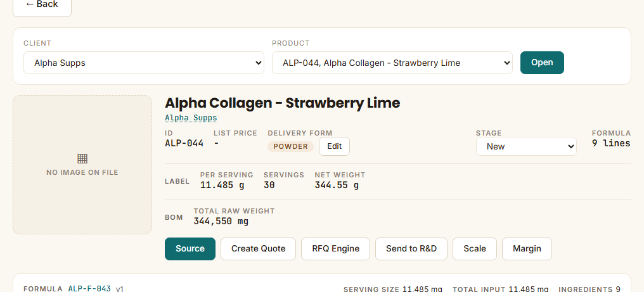Image resolution: width=644 pixels, height=292 pixels.
Task: Edit the delivery form
Action: click(334, 146)
